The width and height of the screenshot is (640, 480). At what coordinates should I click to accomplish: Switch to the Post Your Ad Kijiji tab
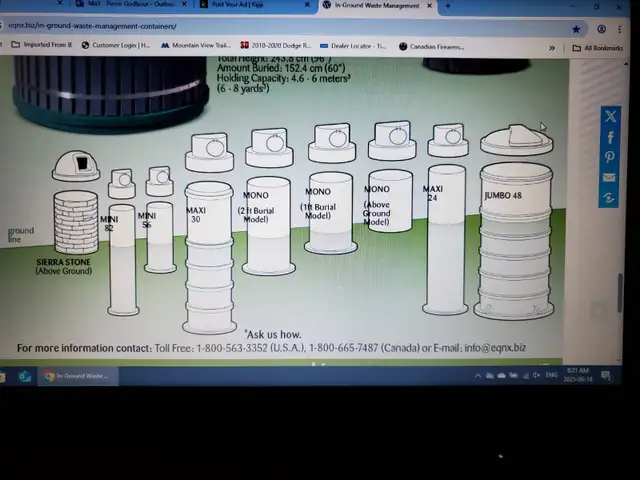(x=236, y=4)
